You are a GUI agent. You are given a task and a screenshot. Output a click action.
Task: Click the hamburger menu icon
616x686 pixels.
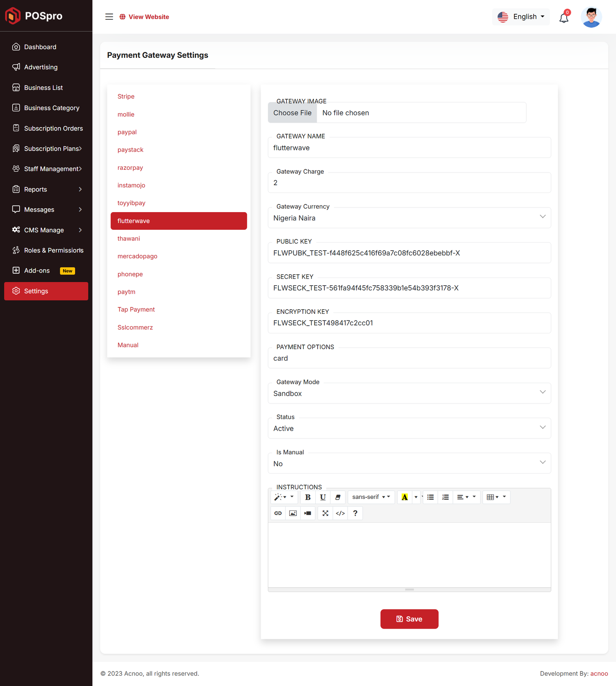point(109,17)
